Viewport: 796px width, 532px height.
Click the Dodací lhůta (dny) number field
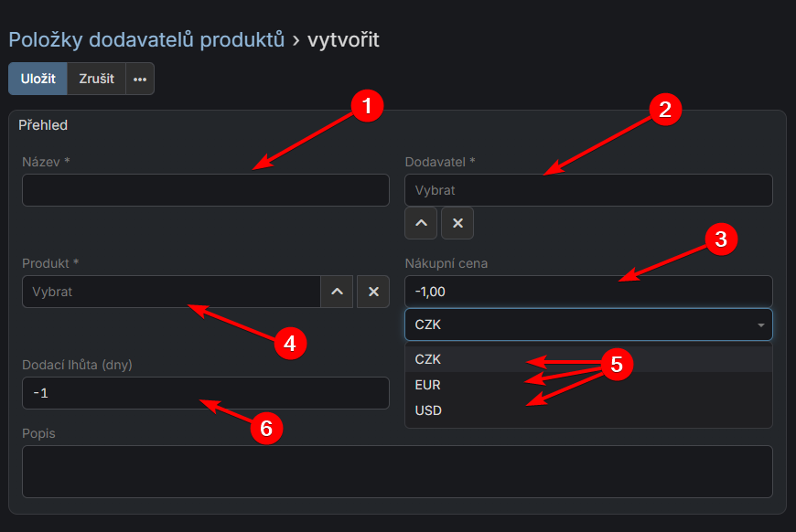click(x=206, y=393)
